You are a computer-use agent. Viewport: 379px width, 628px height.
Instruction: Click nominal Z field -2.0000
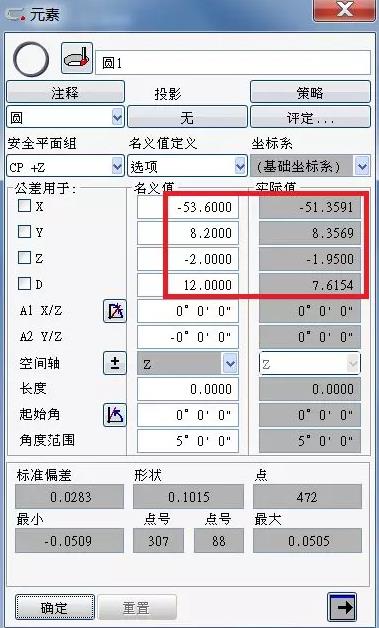click(x=188, y=259)
